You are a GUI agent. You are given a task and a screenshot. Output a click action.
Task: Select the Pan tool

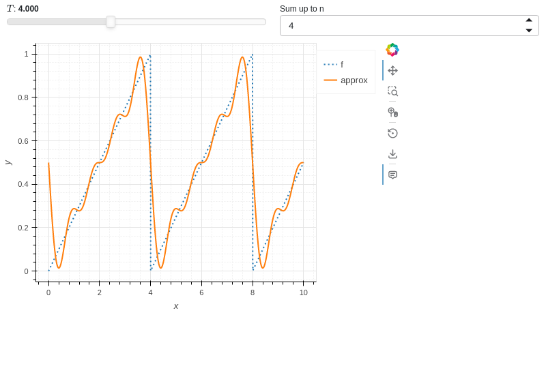pyautogui.click(x=393, y=71)
